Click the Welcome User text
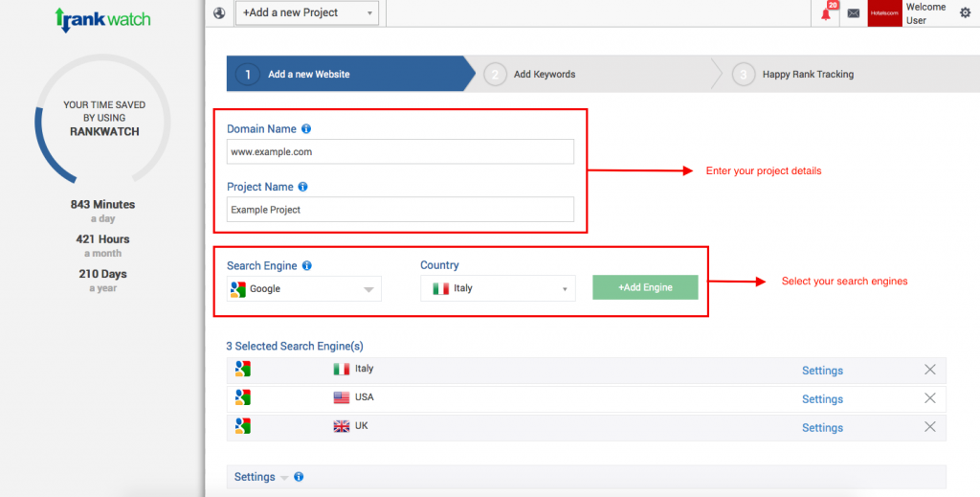This screenshot has height=497, width=980. click(925, 13)
